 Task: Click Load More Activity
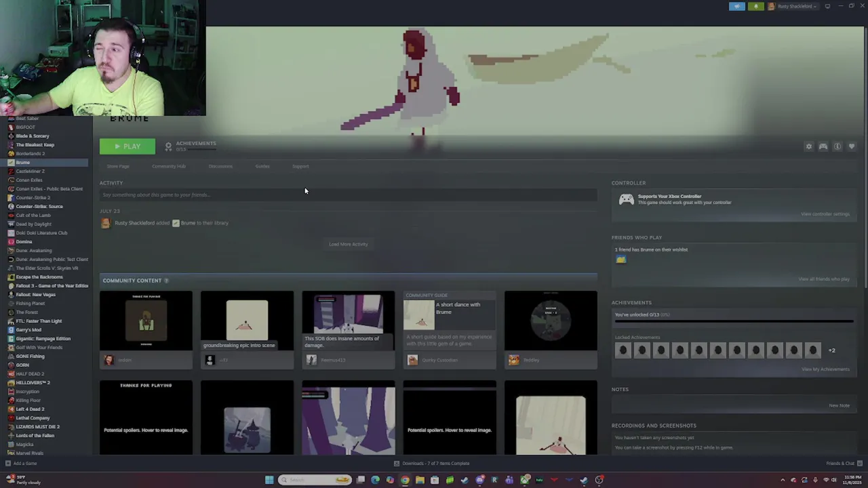[348, 244]
